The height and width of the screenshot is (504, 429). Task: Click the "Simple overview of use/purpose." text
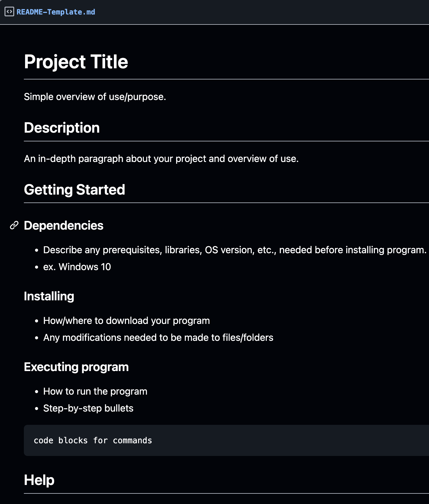95,97
